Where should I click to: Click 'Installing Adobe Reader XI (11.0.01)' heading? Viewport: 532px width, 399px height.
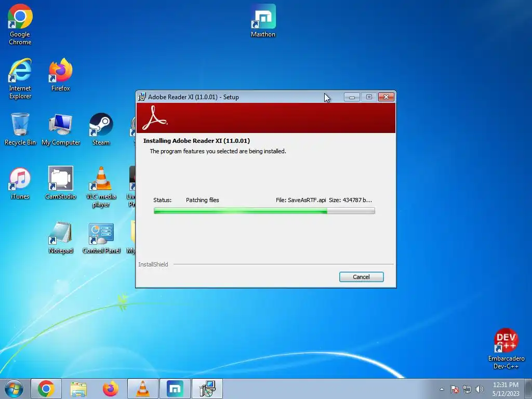pyautogui.click(x=196, y=141)
